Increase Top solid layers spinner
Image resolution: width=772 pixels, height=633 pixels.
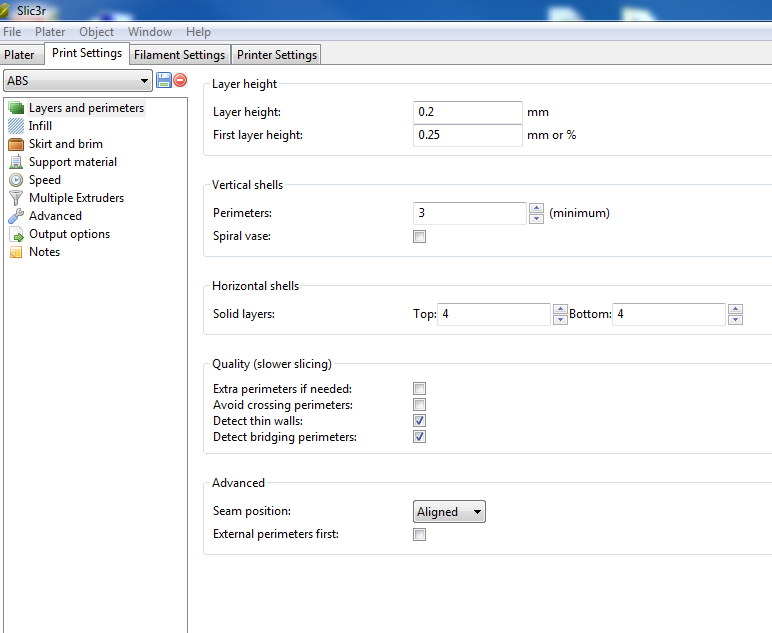560,309
